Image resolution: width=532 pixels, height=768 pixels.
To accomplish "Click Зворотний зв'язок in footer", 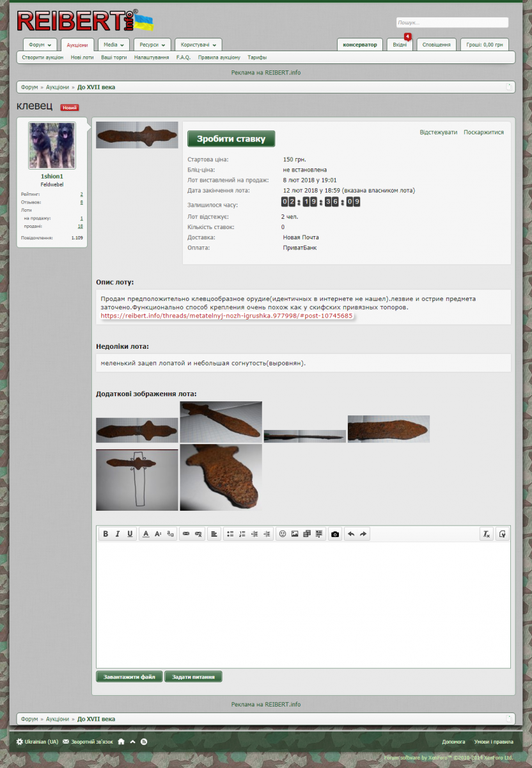I will [x=88, y=742].
